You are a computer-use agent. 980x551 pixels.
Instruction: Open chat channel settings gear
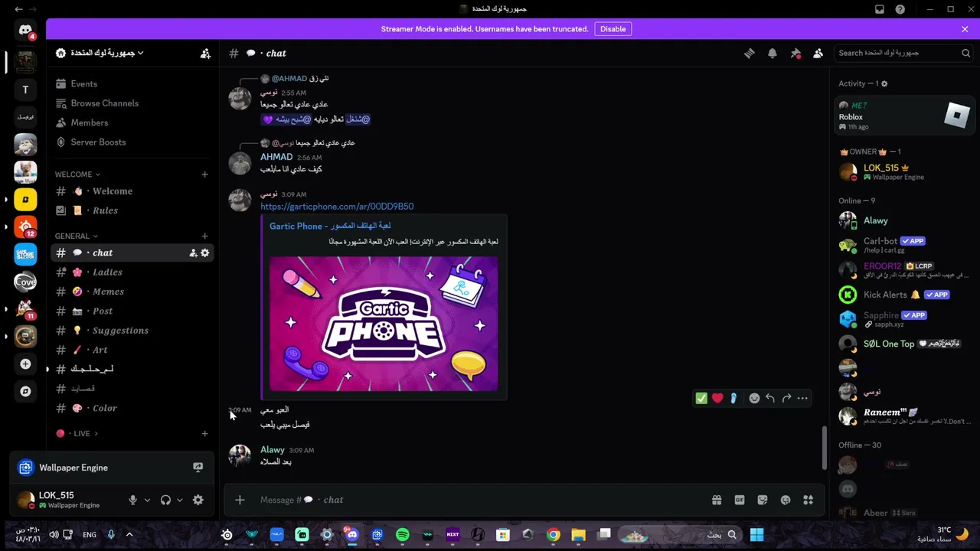[204, 253]
